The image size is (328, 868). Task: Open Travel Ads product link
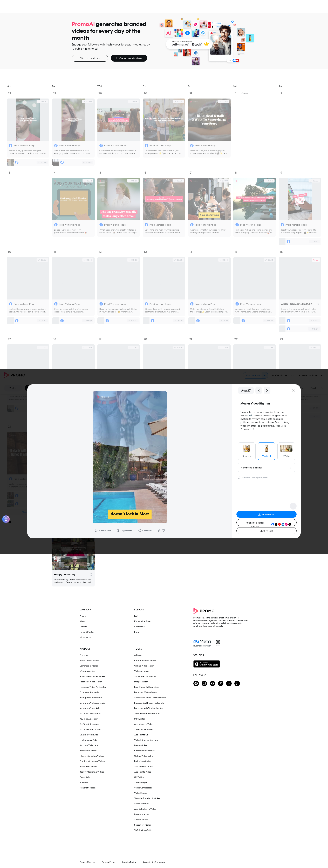84,777
